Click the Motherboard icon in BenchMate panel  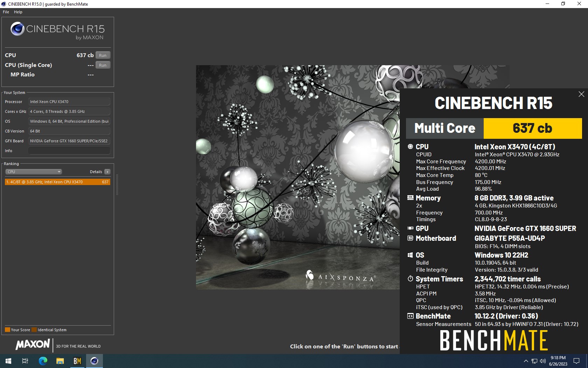[x=410, y=238]
